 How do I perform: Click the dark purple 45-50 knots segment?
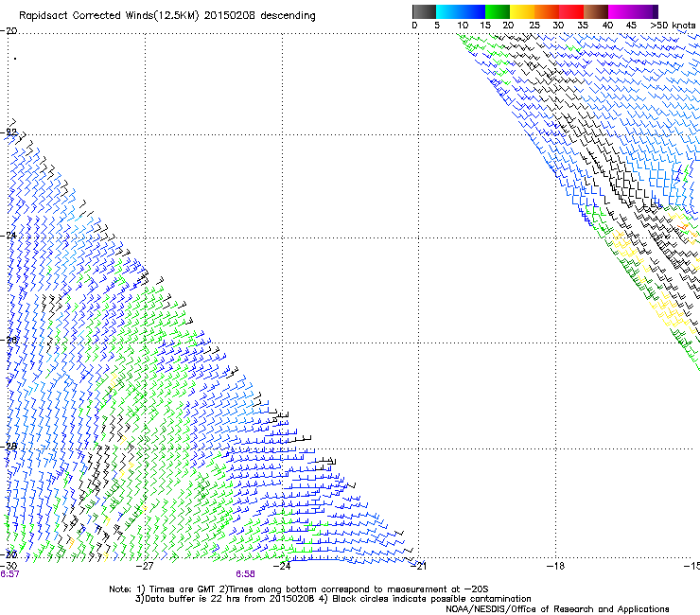tap(645, 11)
